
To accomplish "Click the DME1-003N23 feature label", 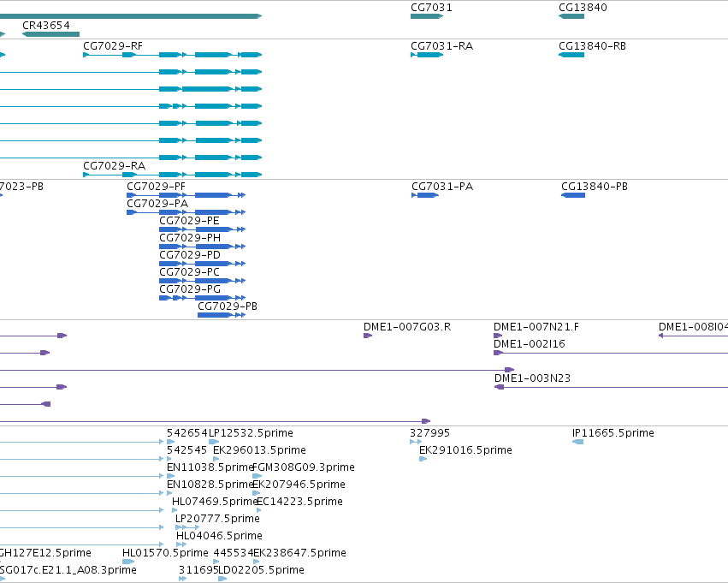I will tap(533, 378).
